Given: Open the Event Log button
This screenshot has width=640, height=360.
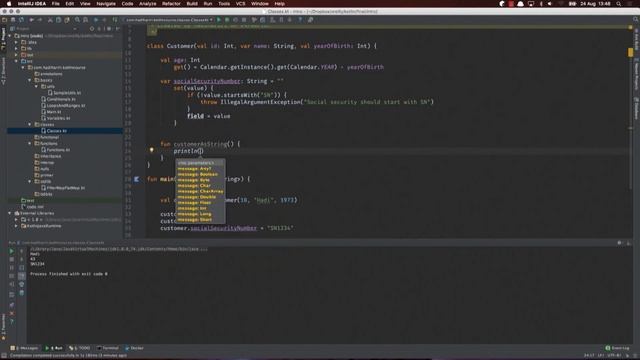Looking at the screenshot, I should coord(617,348).
